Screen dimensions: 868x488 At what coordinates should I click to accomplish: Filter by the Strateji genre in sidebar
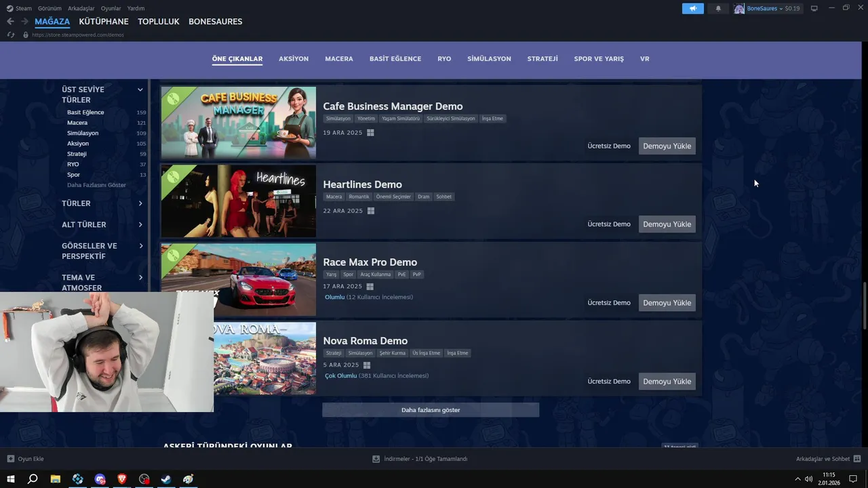77,154
